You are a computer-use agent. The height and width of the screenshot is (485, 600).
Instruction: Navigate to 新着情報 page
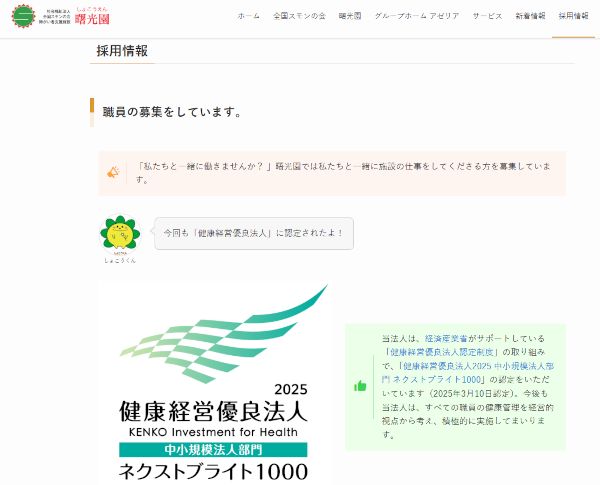pos(530,17)
